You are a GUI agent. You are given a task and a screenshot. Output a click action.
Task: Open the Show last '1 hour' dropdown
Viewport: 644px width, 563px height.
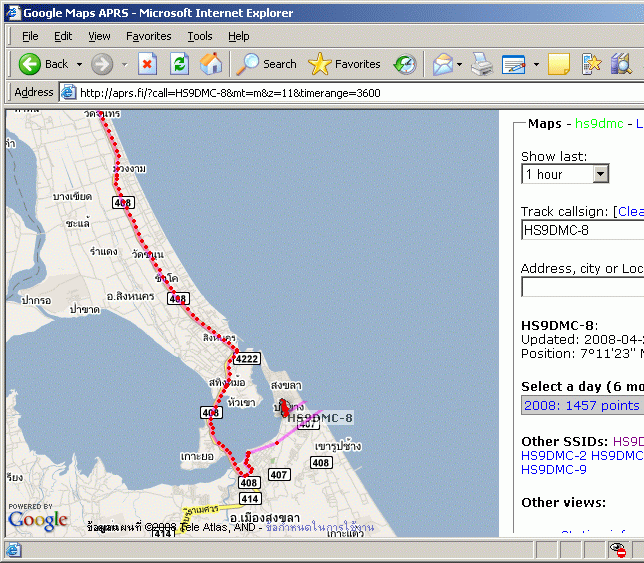coord(600,174)
